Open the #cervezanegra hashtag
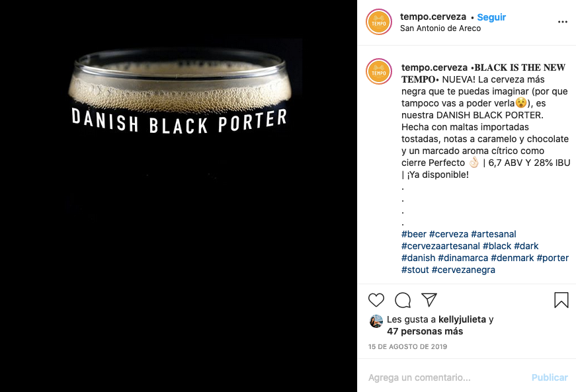The height and width of the screenshot is (392, 576). 463,270
